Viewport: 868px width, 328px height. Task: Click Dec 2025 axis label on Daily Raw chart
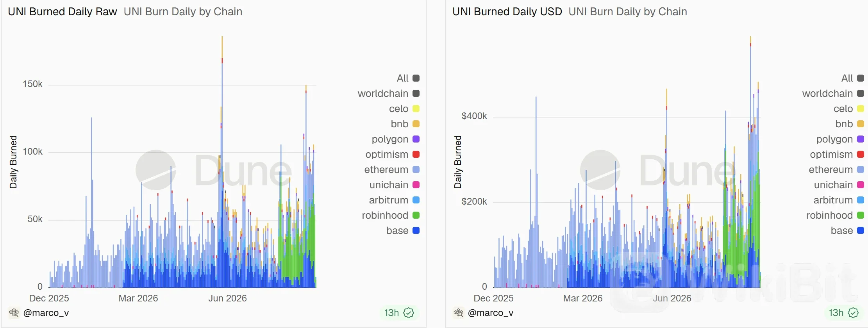[x=49, y=298]
